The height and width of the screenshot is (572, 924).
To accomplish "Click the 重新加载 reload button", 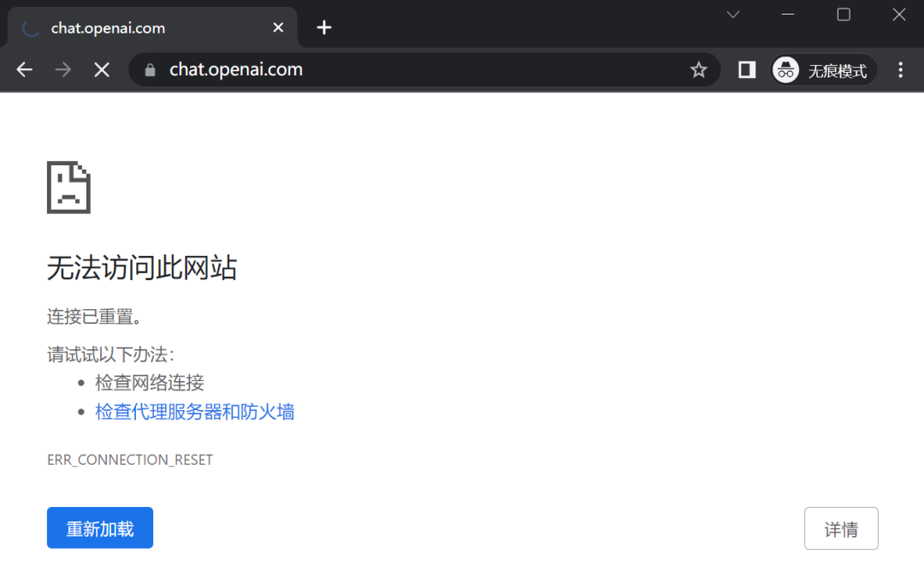I will coord(100,527).
